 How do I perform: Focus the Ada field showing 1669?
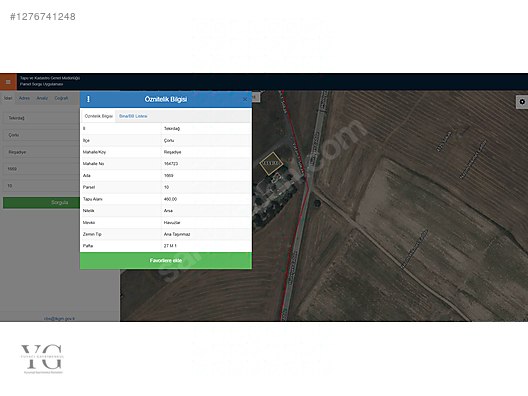(x=41, y=169)
